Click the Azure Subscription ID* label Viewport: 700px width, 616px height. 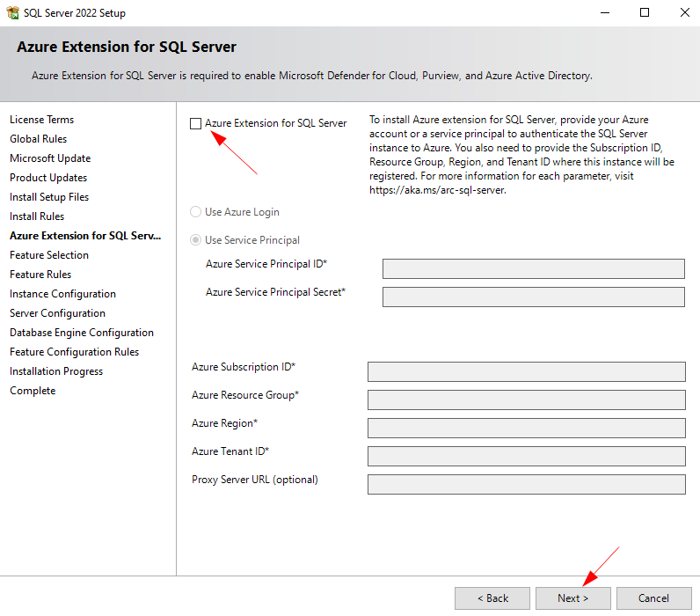(244, 367)
